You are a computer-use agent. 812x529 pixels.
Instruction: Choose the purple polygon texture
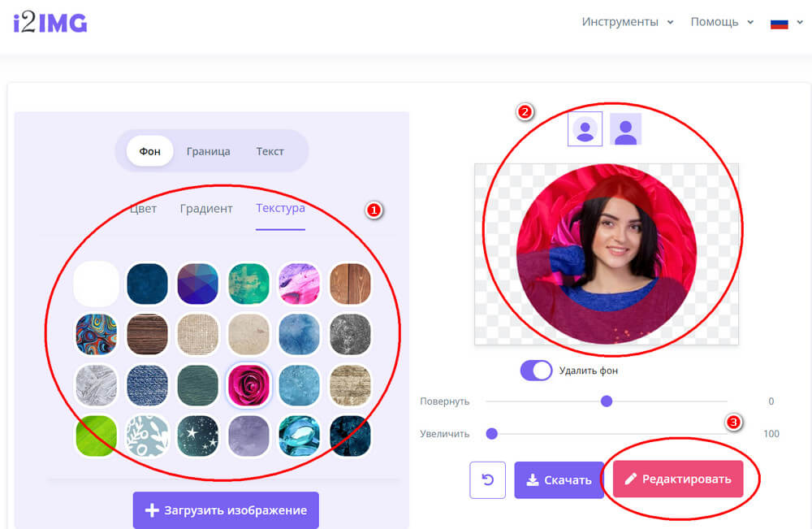[x=198, y=284]
